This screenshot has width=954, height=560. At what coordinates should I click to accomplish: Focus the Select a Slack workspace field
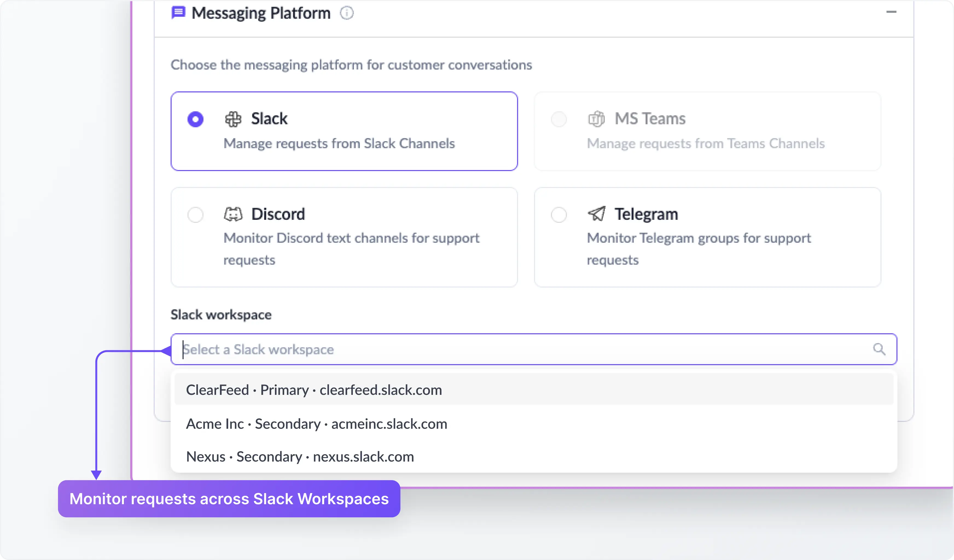[x=534, y=349]
